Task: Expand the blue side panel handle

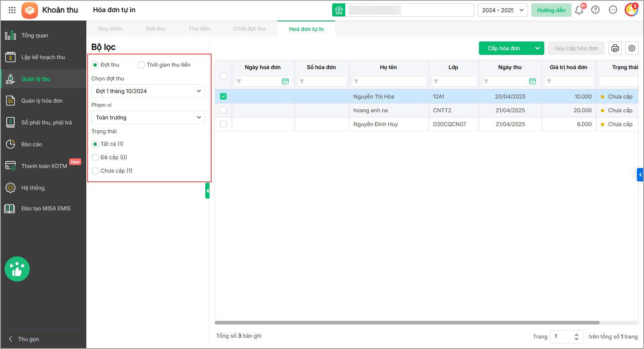Action: click(x=640, y=174)
